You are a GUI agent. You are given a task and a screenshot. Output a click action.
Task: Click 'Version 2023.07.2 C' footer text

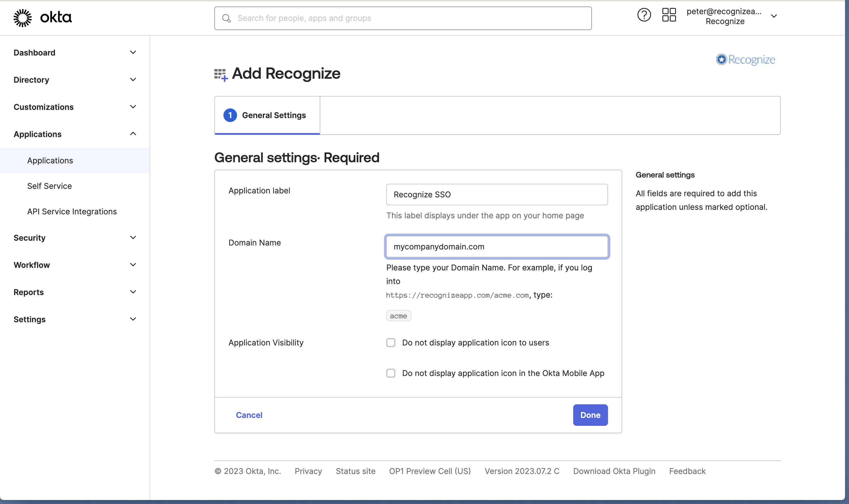(x=522, y=471)
